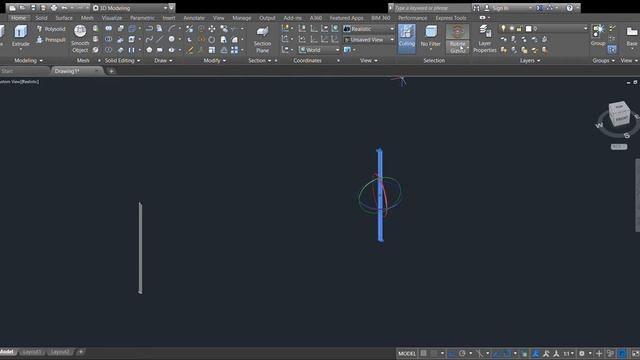The height and width of the screenshot is (360, 640).
Task: Select the Extrude tool
Action: point(20,36)
